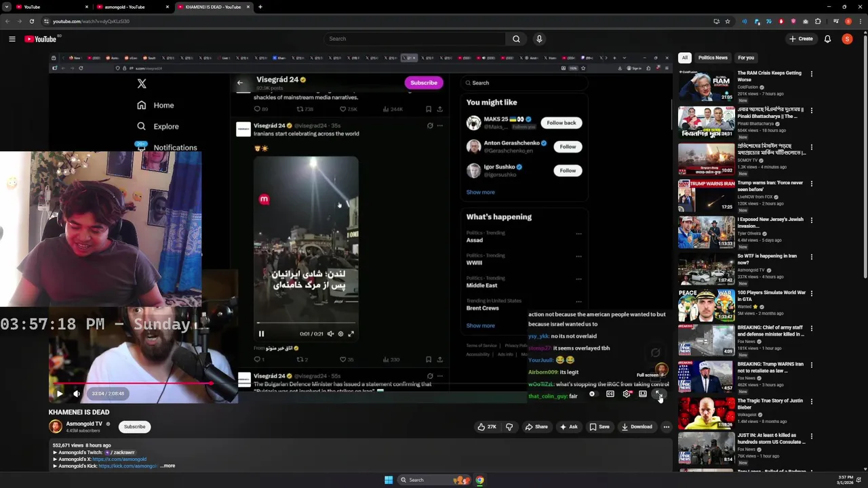Image resolution: width=868 pixels, height=488 pixels.
Task: View site information icon in address bar
Action: point(46,21)
